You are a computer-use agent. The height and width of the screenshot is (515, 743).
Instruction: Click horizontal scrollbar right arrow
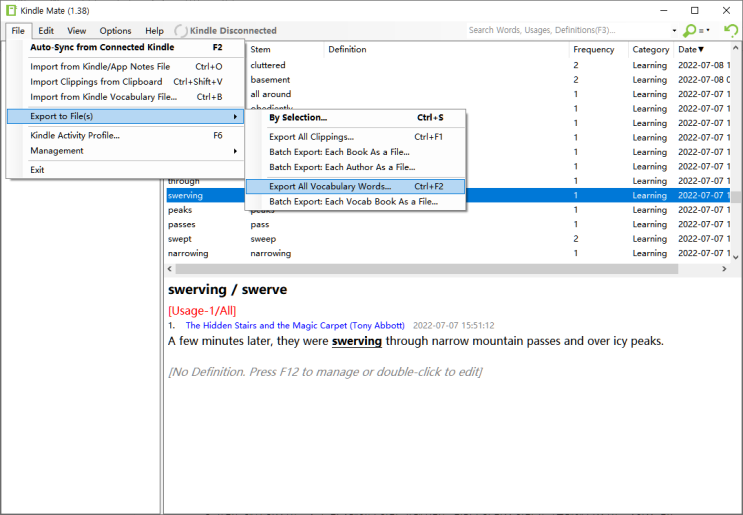pos(724,269)
